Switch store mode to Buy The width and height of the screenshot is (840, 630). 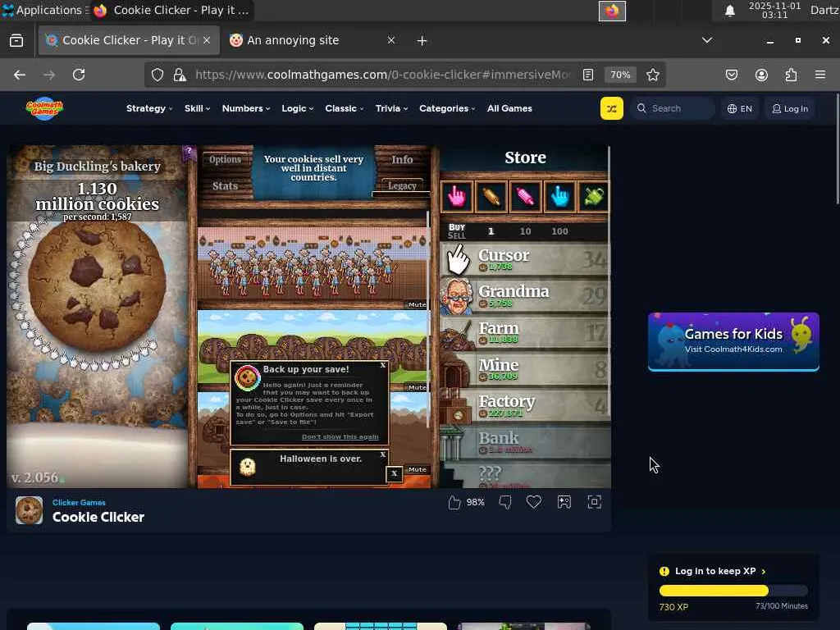[456, 227]
